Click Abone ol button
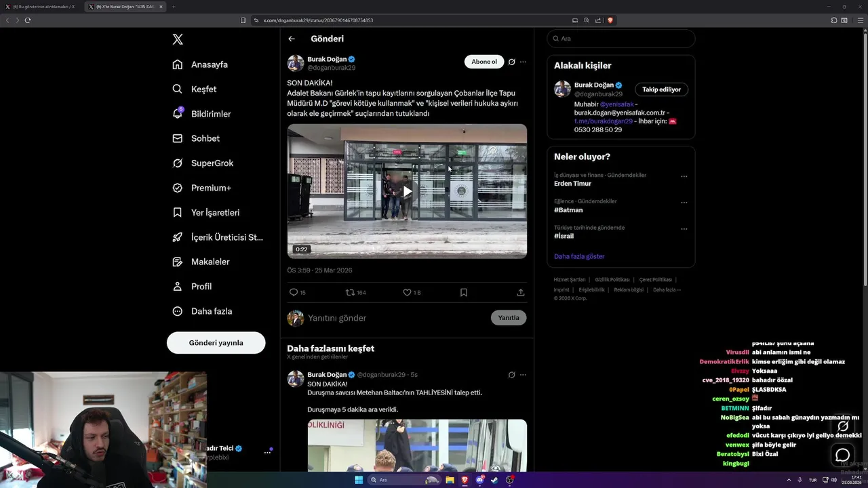 click(484, 62)
